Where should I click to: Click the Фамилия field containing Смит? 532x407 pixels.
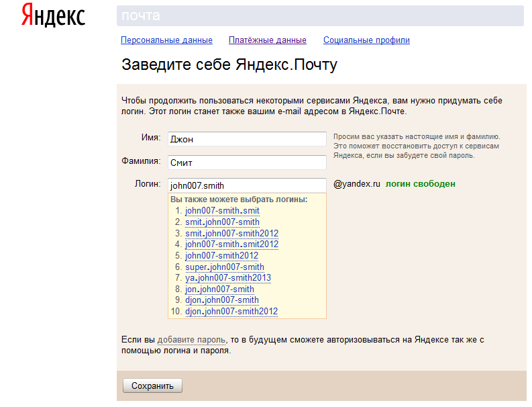click(x=247, y=163)
